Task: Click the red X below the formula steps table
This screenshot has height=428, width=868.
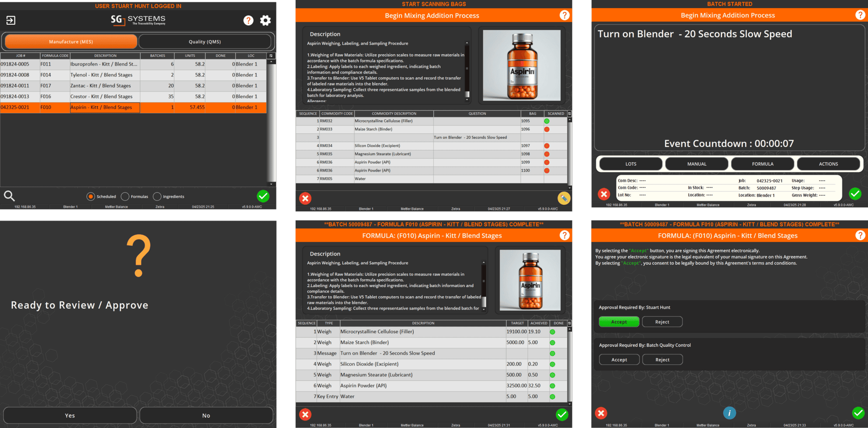Action: pos(305,414)
